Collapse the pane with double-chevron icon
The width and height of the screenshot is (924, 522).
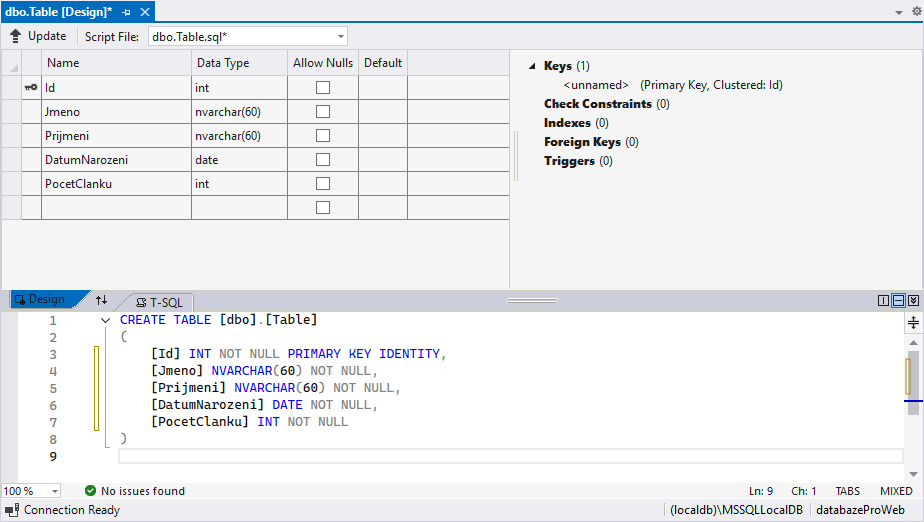click(913, 300)
